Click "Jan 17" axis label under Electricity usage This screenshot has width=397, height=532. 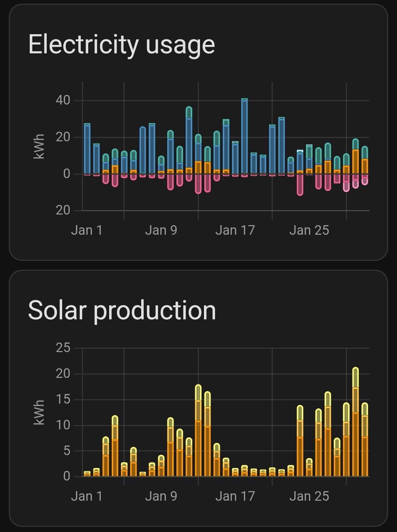click(x=235, y=231)
